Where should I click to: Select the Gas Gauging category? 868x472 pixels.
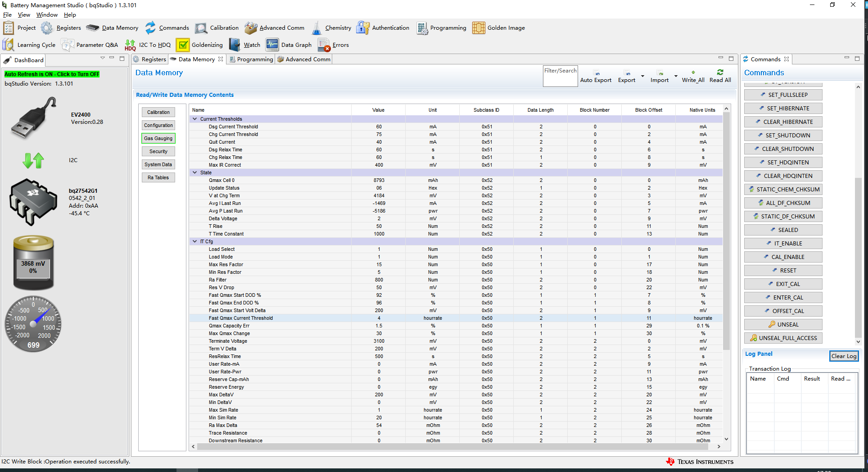[x=158, y=138]
